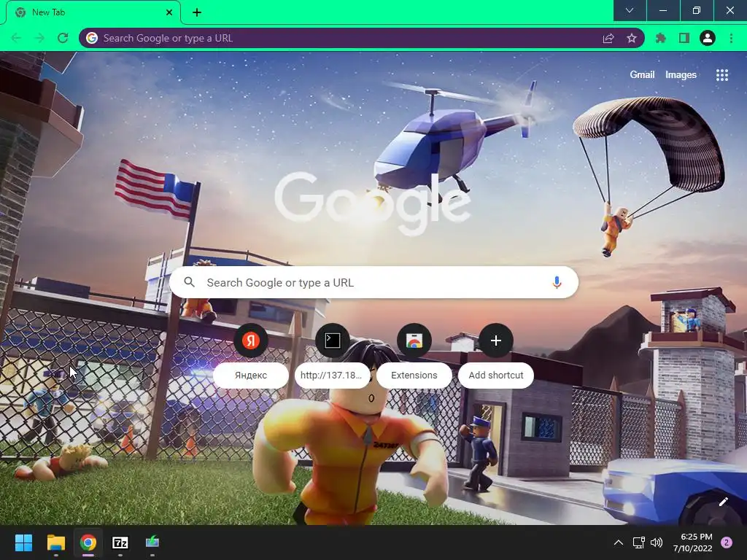The image size is (747, 560).
Task: Open the volume speaker tray icon
Action: coord(657,542)
